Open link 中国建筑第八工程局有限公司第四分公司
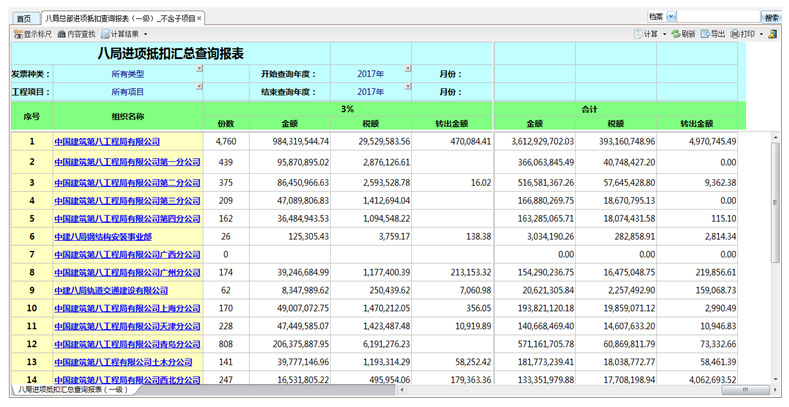The height and width of the screenshot is (407, 789). coord(127,219)
